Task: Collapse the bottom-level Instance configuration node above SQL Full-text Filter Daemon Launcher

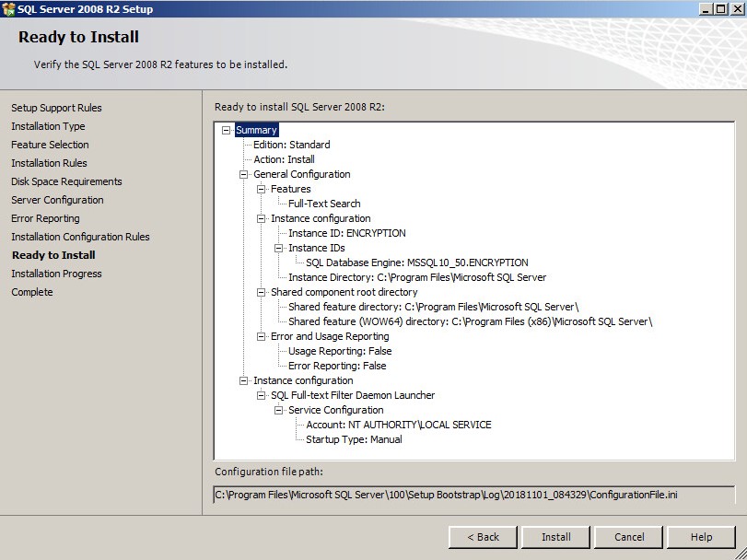Action: pyautogui.click(x=243, y=381)
